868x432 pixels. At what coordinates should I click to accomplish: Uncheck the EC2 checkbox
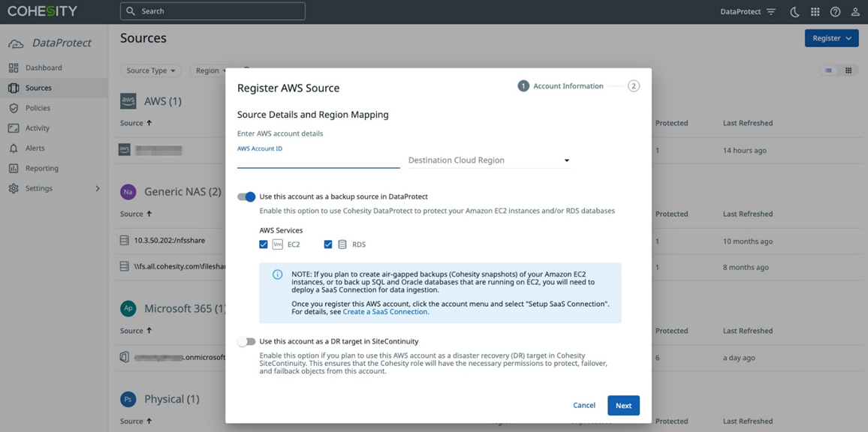(x=264, y=244)
